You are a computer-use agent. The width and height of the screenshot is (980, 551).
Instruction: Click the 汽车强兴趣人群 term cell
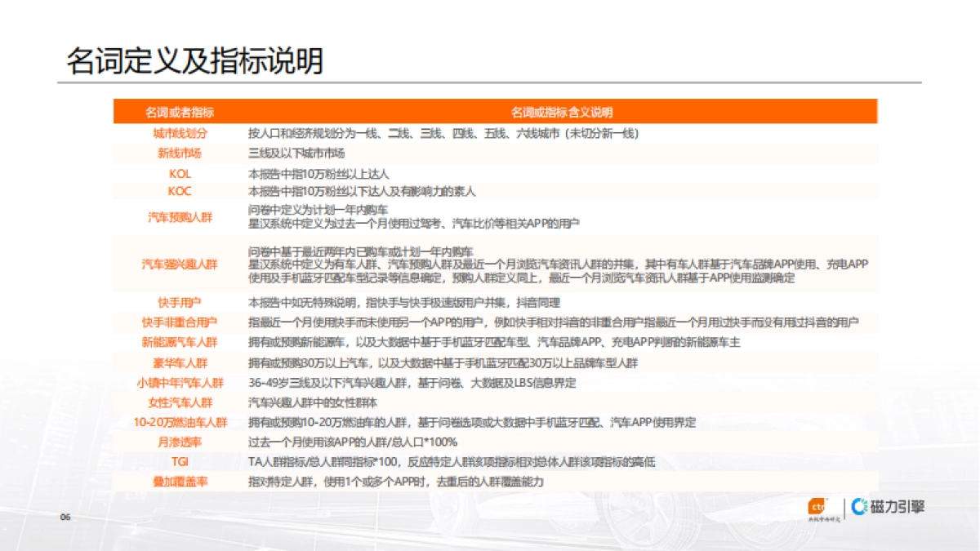(180, 264)
